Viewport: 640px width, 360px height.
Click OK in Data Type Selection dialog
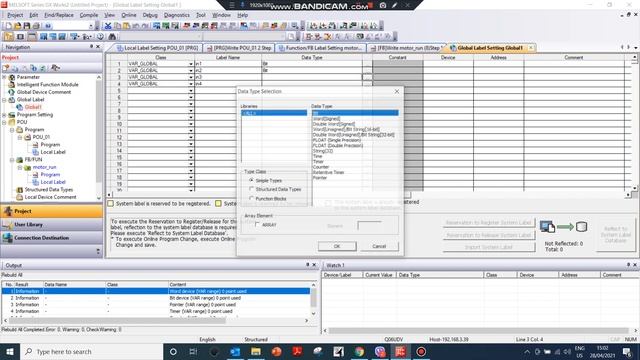point(337,246)
